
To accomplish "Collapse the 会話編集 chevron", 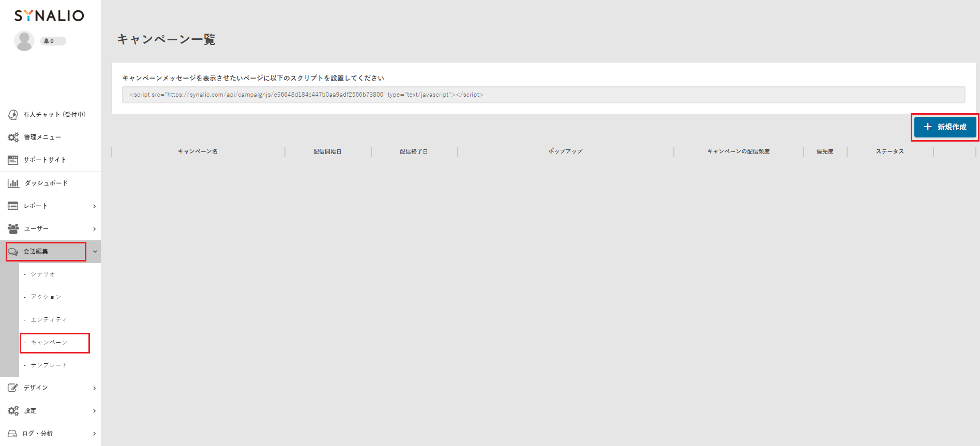I will click(x=95, y=252).
